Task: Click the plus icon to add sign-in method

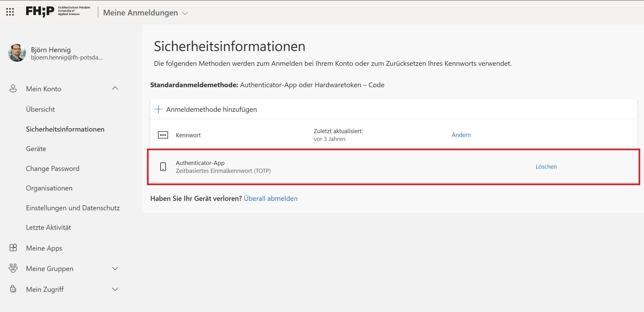Action: tap(158, 109)
